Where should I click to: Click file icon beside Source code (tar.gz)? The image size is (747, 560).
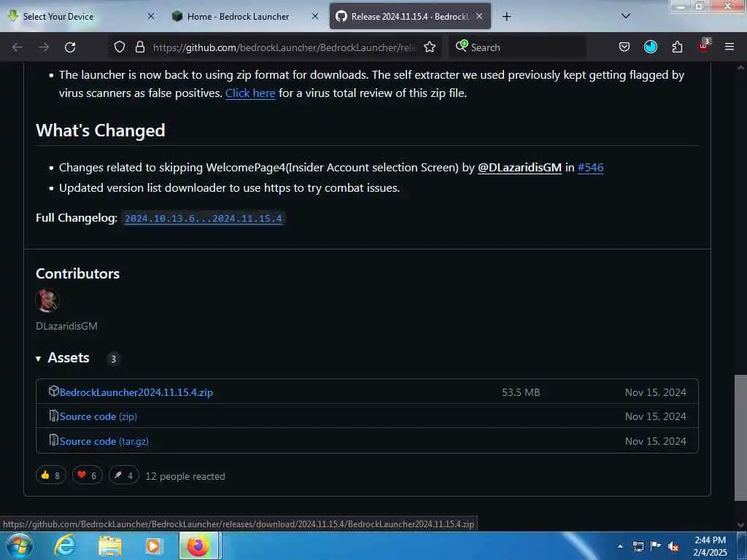coord(54,440)
